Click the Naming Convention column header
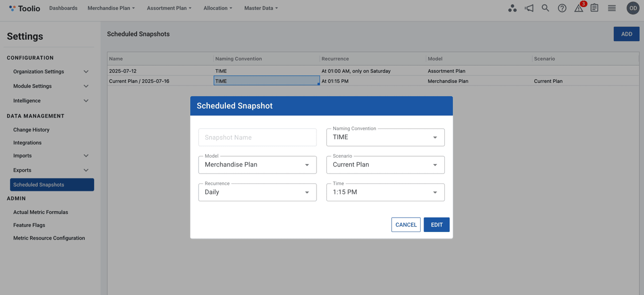Viewport: 644px width, 295px height. 267,59
